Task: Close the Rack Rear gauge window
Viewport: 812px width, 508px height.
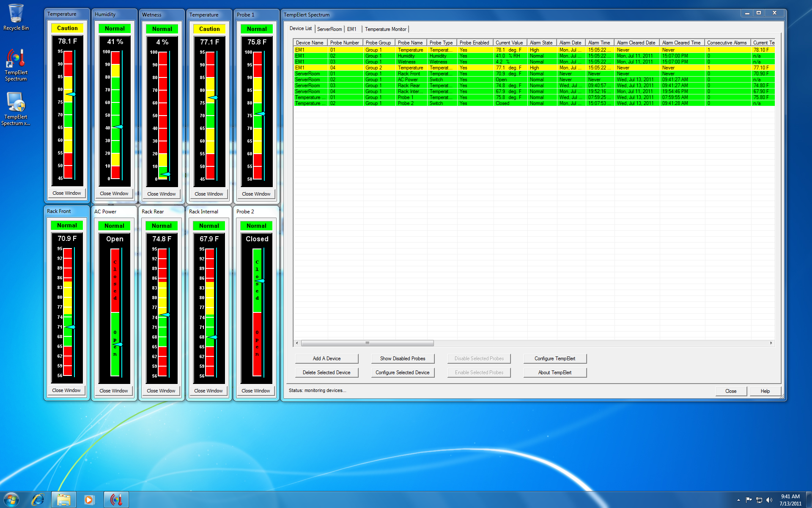Action: click(161, 391)
